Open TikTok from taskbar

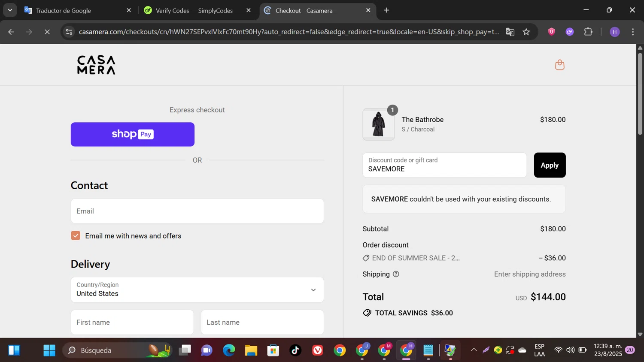(x=295, y=350)
